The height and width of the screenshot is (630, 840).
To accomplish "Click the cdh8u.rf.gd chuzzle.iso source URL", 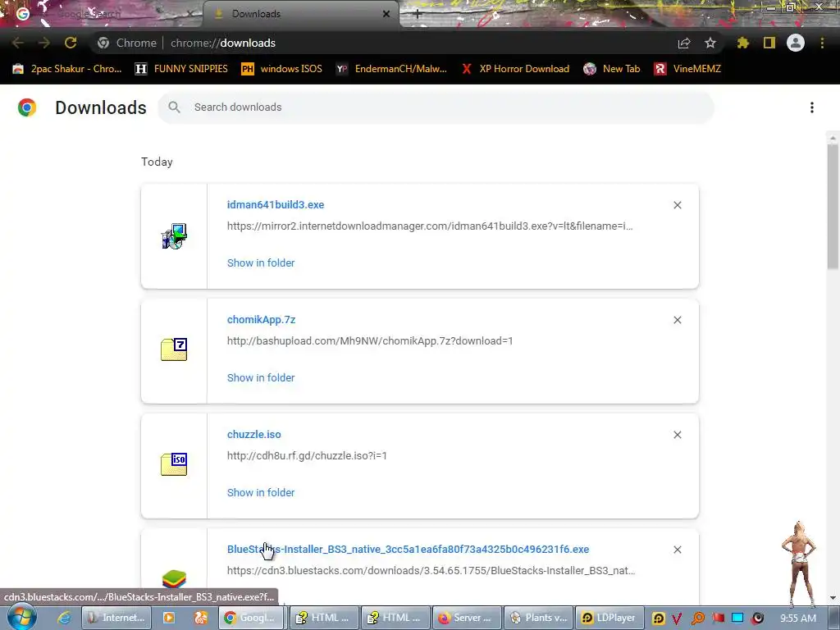I will 307,456.
